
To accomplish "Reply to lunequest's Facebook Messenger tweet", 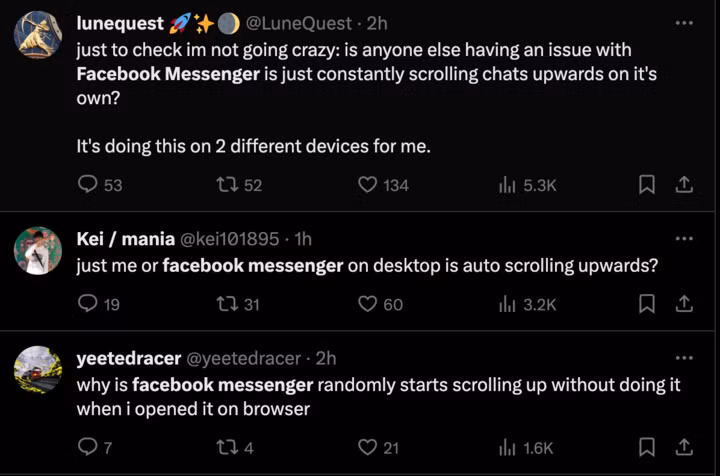I will [x=88, y=184].
